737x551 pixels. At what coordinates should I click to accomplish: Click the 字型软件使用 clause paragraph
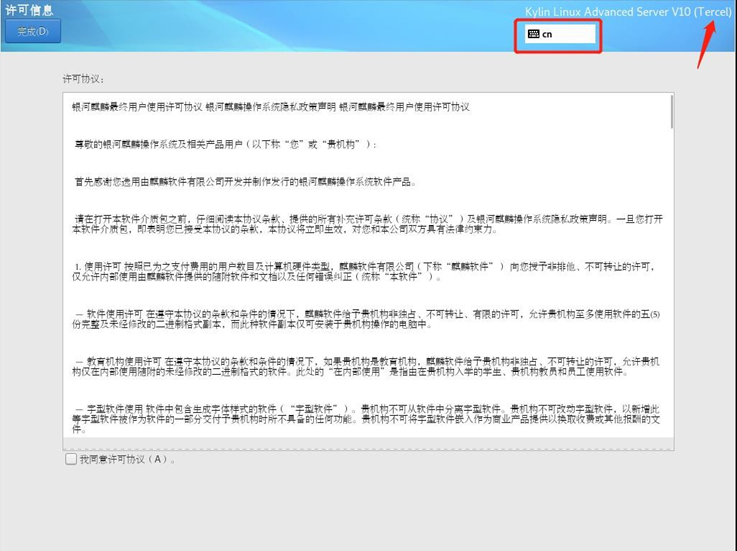click(x=366, y=419)
